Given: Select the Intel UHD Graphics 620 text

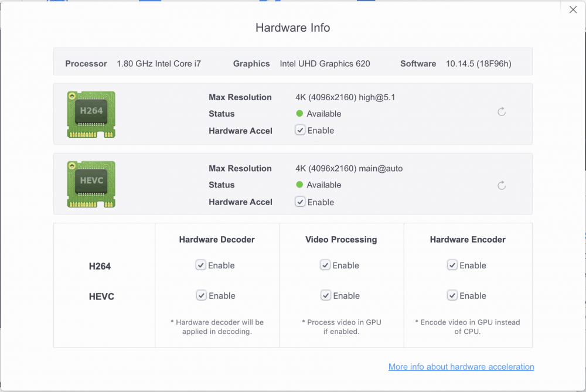Looking at the screenshot, I should [325, 63].
